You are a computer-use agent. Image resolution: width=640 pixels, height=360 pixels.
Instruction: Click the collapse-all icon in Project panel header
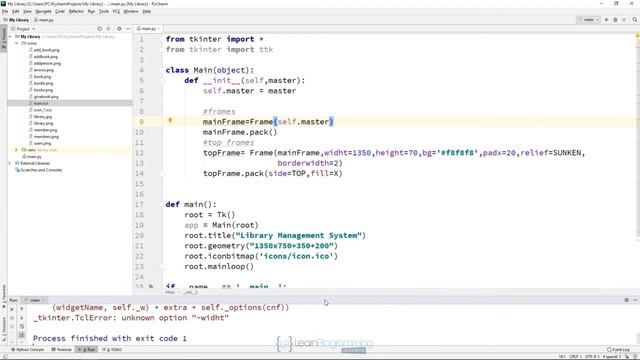[x=109, y=29]
